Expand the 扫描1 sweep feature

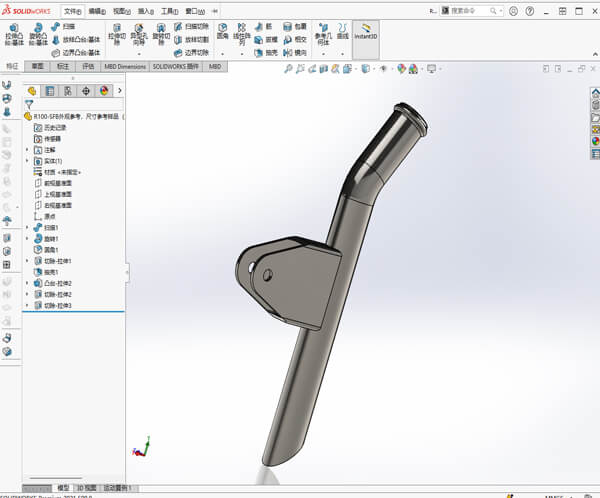click(27, 227)
